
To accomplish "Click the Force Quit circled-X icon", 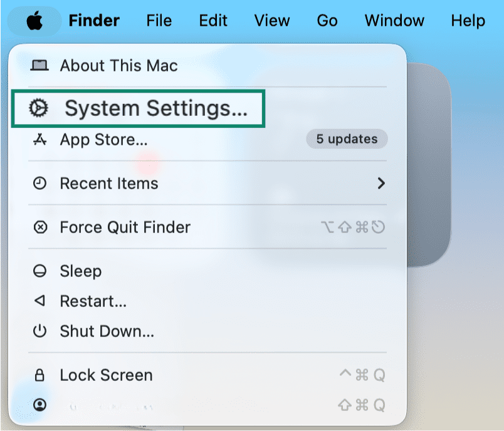I will pos(40,227).
